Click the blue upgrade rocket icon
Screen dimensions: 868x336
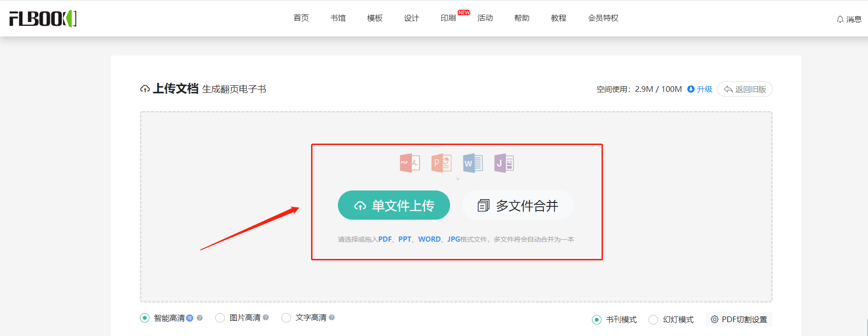click(691, 89)
